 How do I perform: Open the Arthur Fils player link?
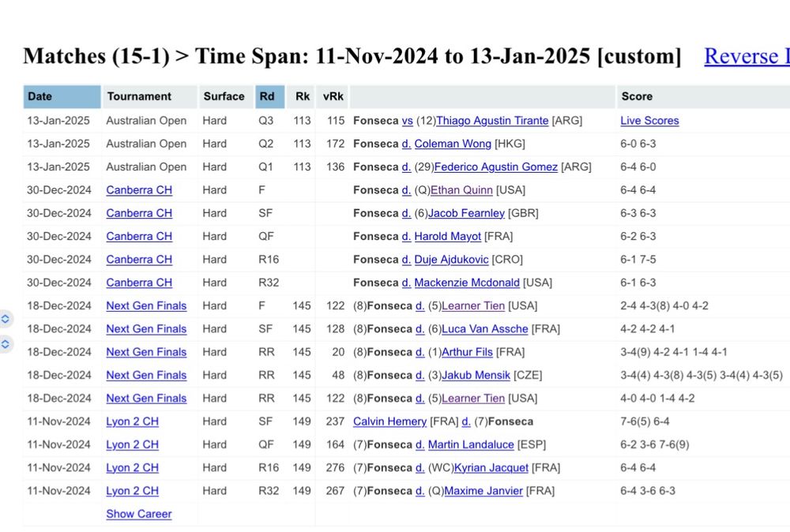pyautogui.click(x=467, y=352)
